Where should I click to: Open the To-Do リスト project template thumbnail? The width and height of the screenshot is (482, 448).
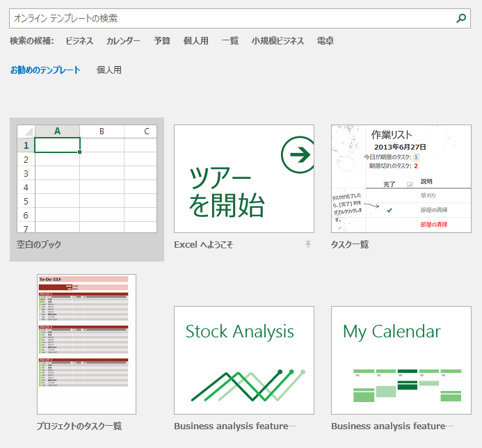[86, 344]
